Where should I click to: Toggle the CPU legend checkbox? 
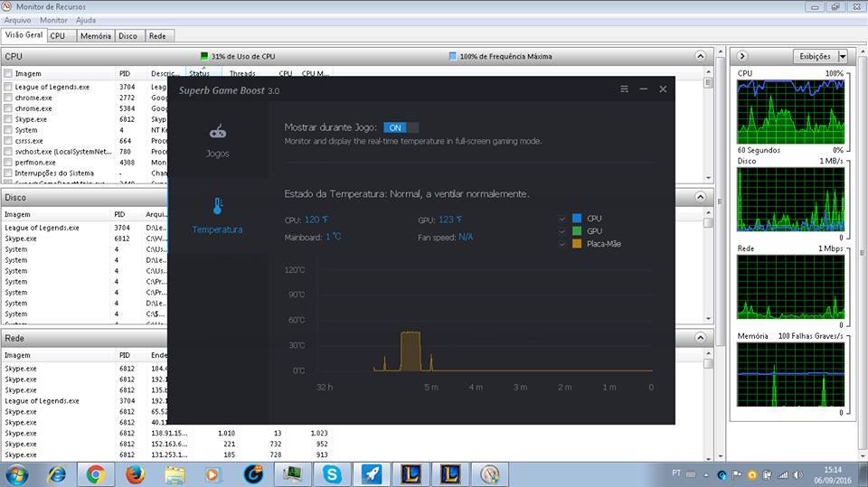point(562,219)
